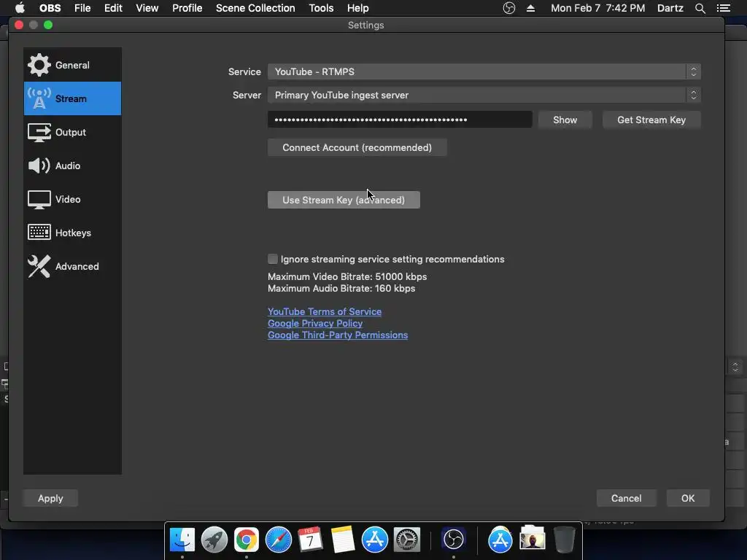747x560 pixels.
Task: Open Google Chrome from the dock
Action: (247, 540)
